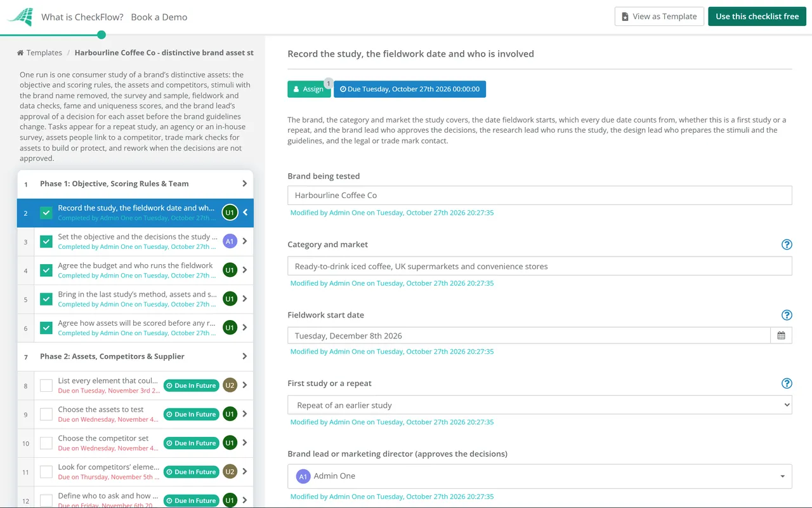This screenshot has width=812, height=508.
Task: Open the First study or a repeat dropdown
Action: 540,405
